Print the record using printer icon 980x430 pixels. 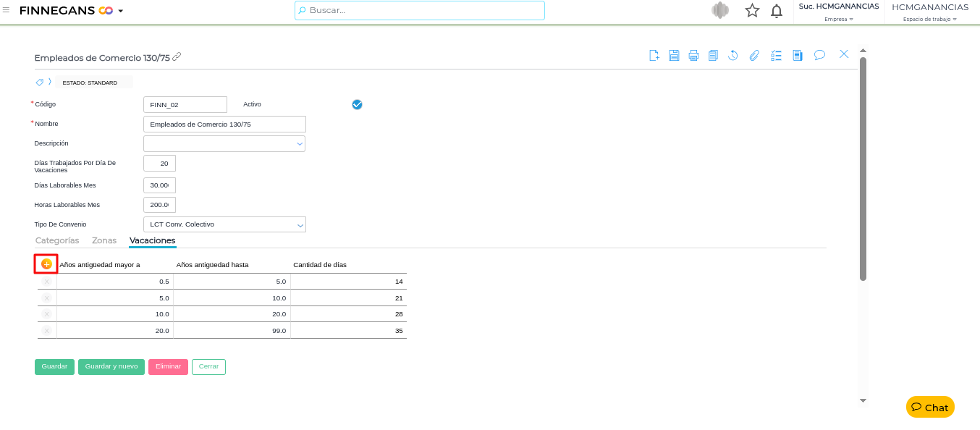click(x=693, y=55)
